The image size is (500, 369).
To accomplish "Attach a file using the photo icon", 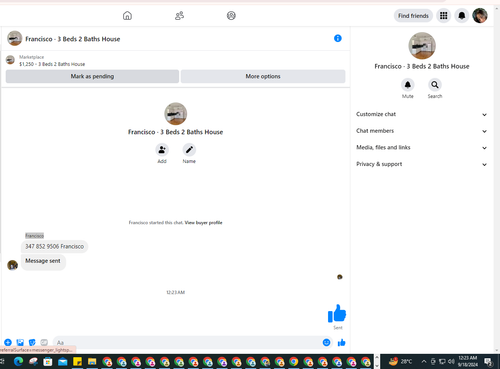I will coord(20,342).
